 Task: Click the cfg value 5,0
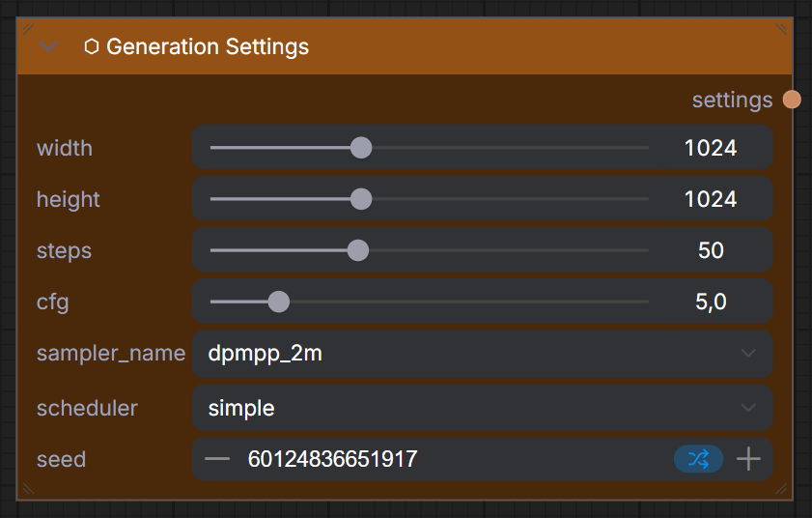(x=711, y=302)
